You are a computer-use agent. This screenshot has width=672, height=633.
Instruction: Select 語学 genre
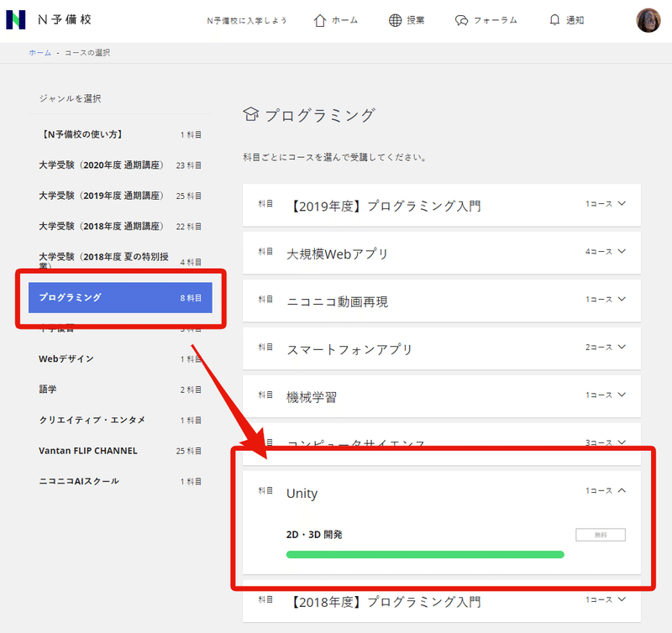tap(120, 390)
